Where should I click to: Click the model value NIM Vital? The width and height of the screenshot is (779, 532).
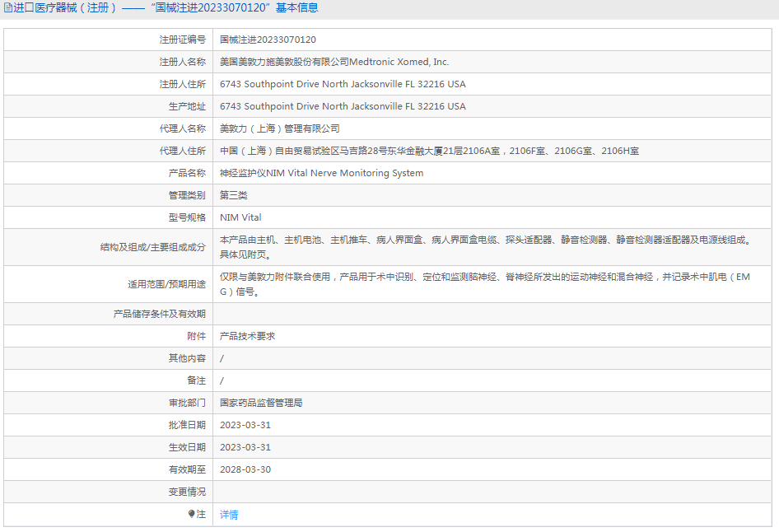coord(240,217)
